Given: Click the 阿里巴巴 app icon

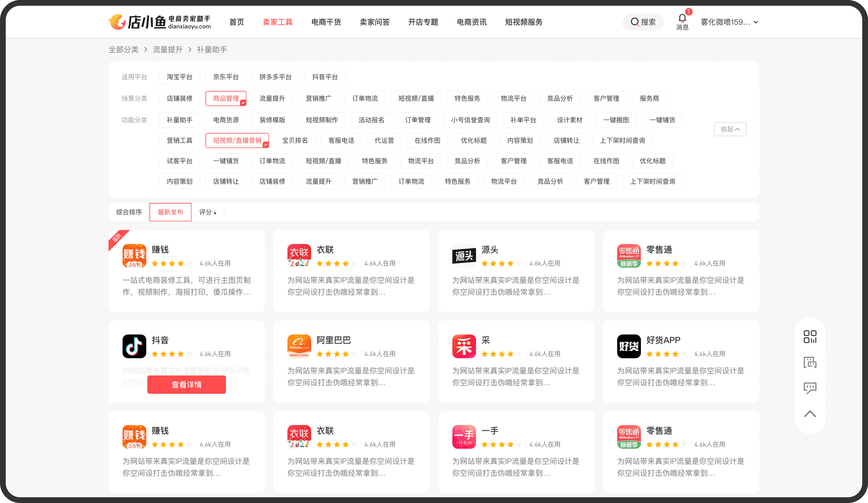Looking at the screenshot, I should coord(299,346).
